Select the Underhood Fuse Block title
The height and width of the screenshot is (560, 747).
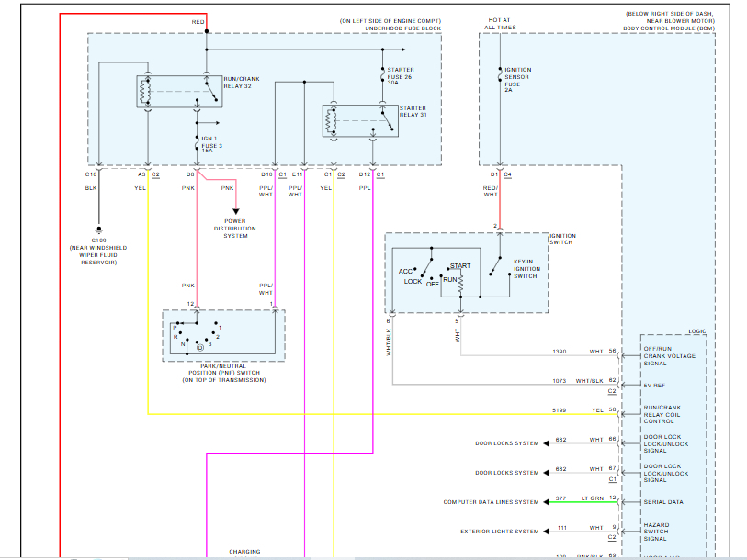click(403, 28)
